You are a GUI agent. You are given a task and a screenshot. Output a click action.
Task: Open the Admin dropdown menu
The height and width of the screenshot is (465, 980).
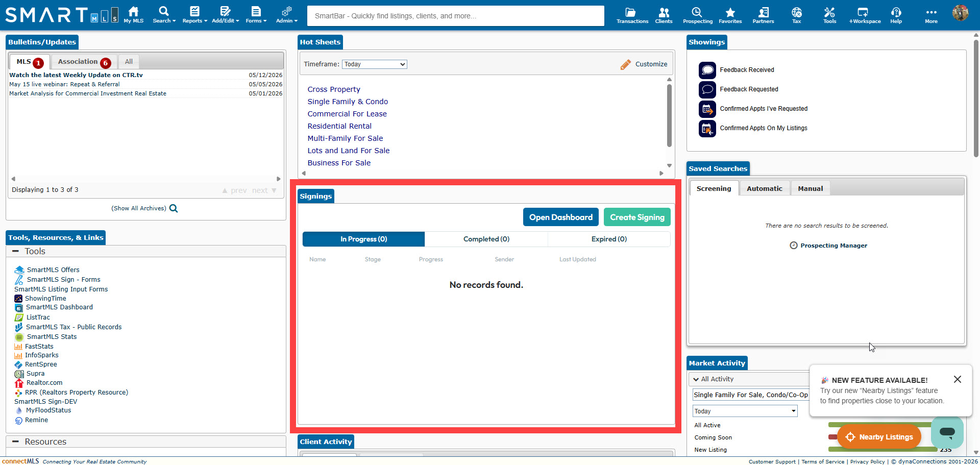coord(286,15)
